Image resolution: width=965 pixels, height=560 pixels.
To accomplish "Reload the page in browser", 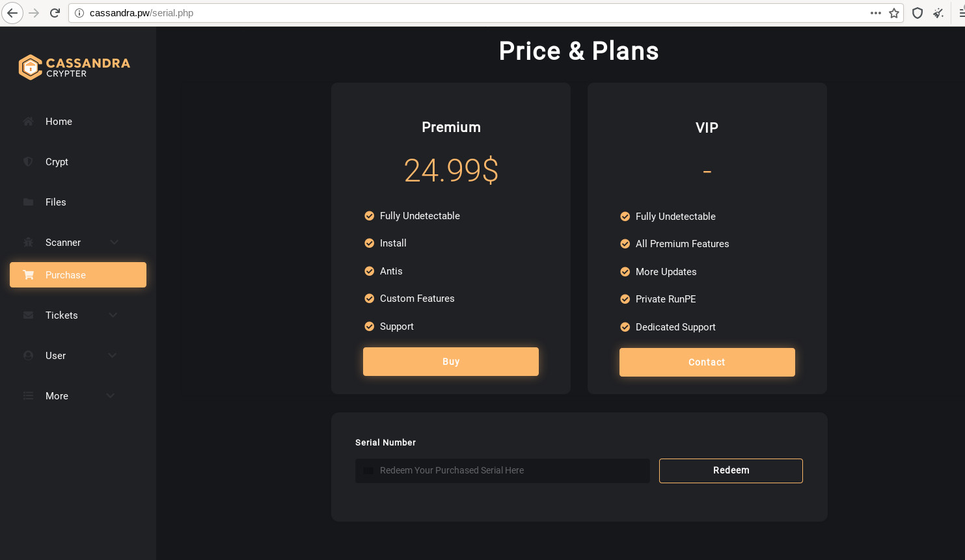I will pos(55,13).
